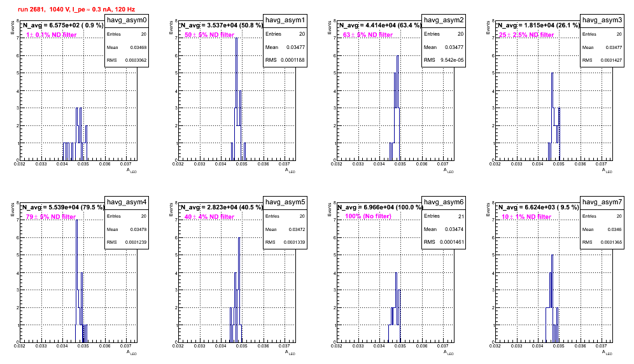
Task: Select N_avg = 6.624e+03 label
Action: coord(539,207)
